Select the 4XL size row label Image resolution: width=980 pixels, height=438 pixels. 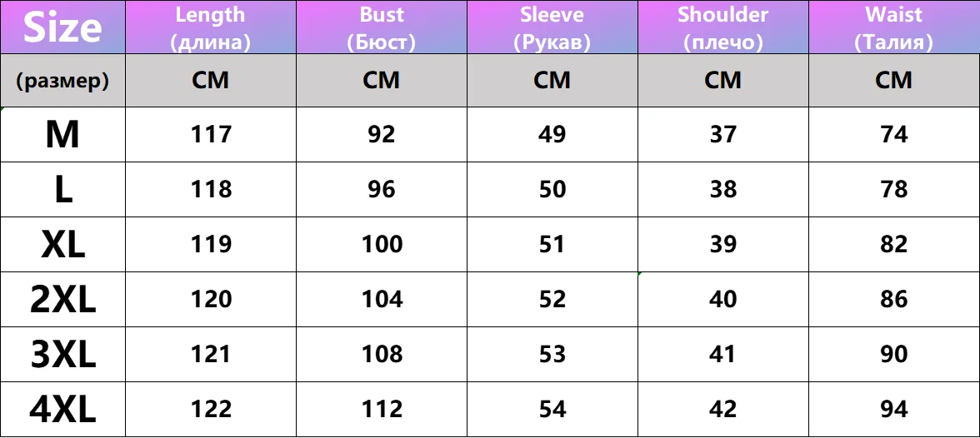click(62, 409)
